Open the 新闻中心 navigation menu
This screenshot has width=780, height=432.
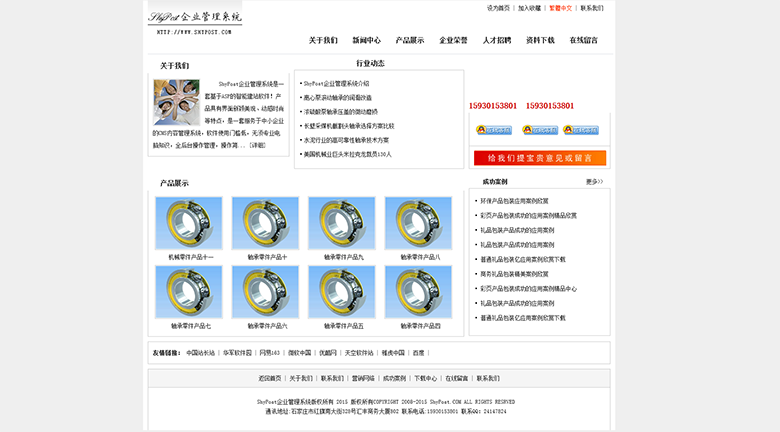[x=366, y=41]
